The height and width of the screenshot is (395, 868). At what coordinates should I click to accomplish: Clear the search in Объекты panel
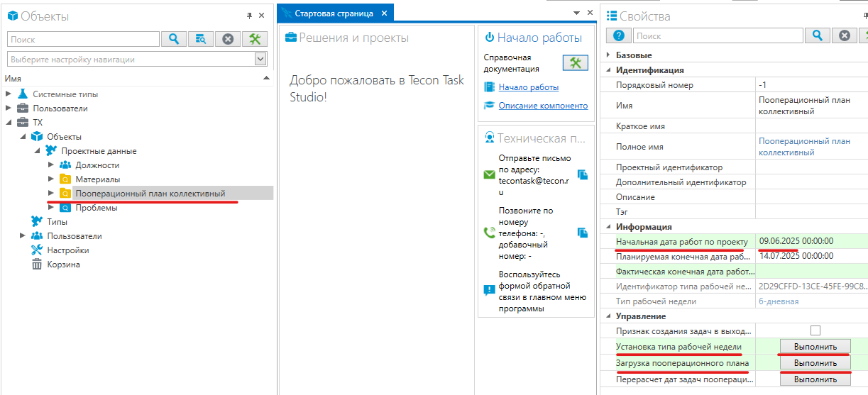228,39
